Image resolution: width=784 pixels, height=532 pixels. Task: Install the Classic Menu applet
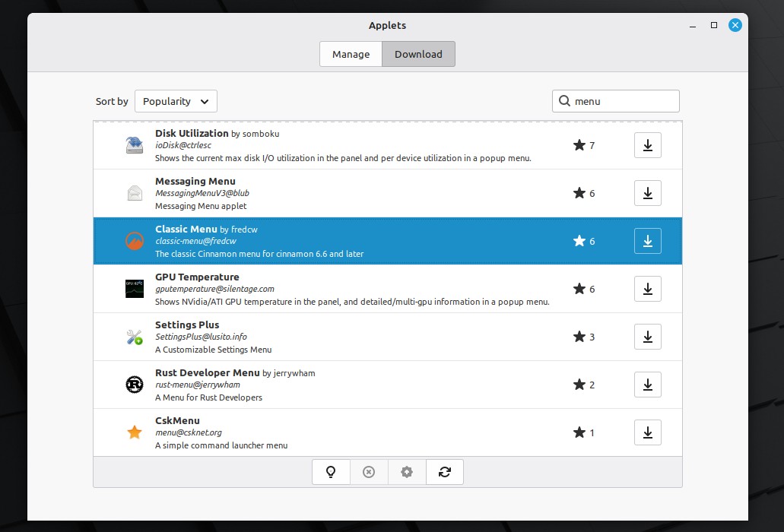[x=647, y=241]
